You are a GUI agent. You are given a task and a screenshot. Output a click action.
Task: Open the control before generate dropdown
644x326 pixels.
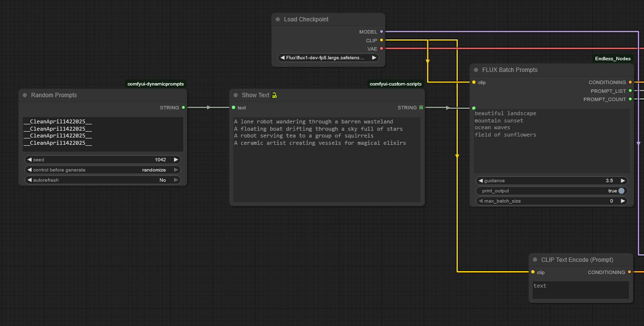point(103,170)
